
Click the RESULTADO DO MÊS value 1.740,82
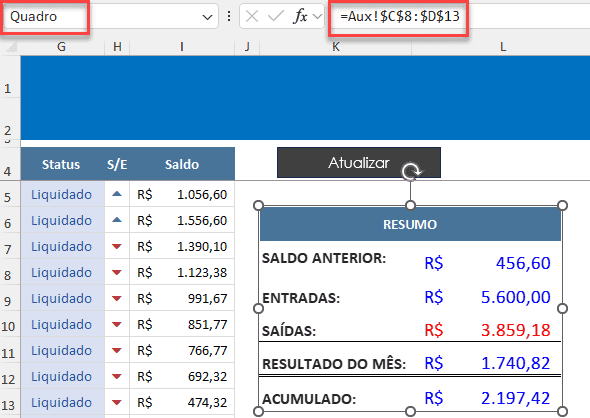pos(516,363)
